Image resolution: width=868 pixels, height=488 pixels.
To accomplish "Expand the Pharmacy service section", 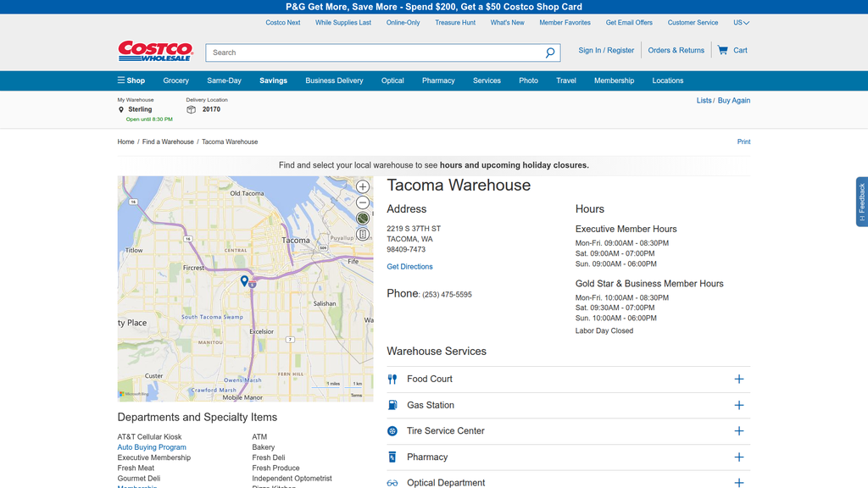I will pos(739,457).
